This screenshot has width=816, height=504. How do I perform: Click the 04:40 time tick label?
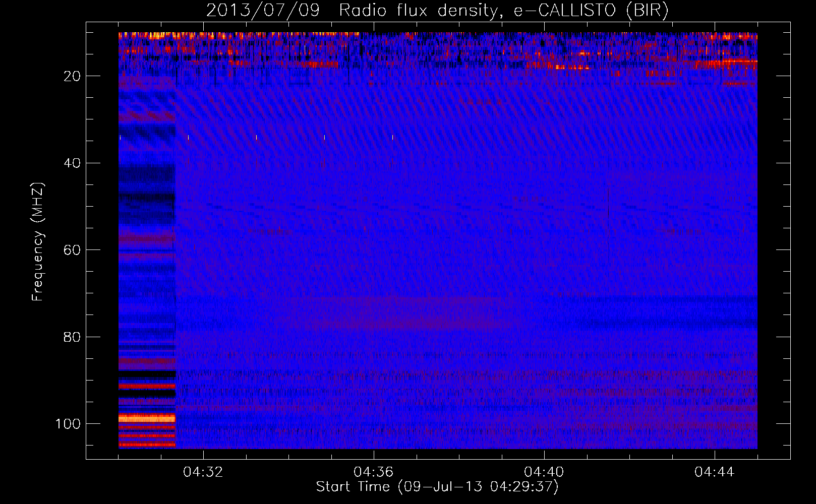544,472
